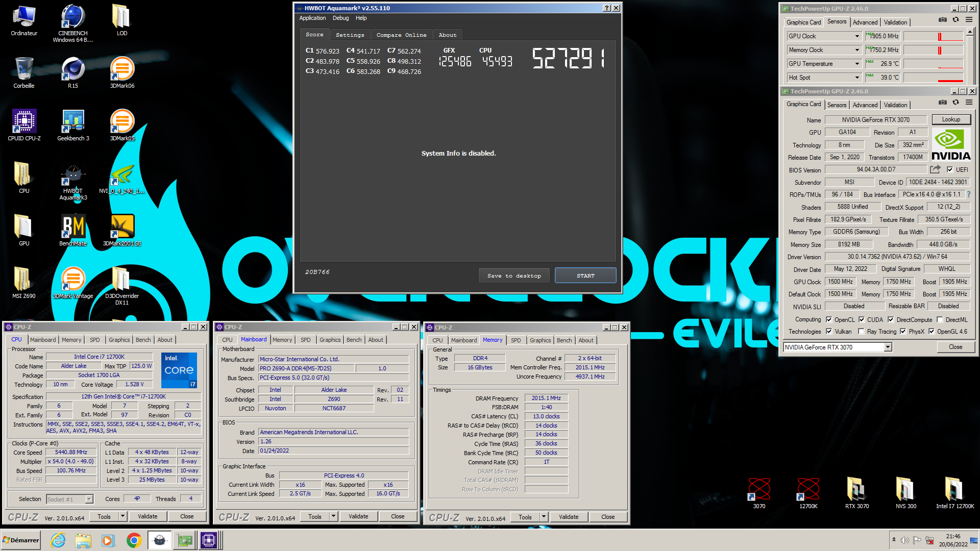Launch the R15 Cinebench shortcut

[x=73, y=72]
